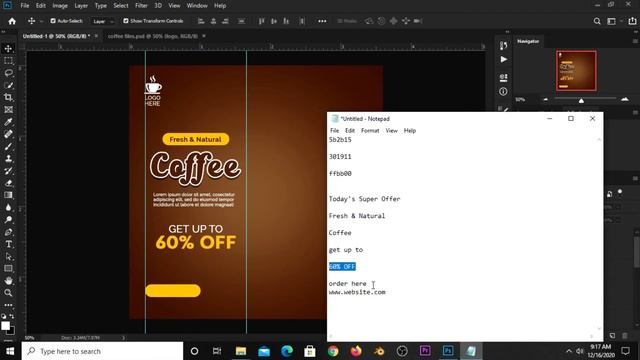Select the Lasso tool
Viewport: 640px width, 360px height.
(x=8, y=73)
